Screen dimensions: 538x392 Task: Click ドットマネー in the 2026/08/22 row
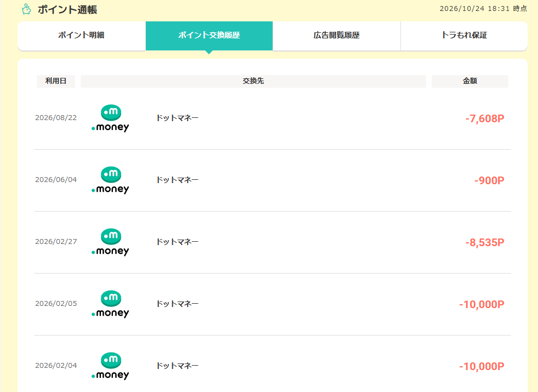pos(177,118)
